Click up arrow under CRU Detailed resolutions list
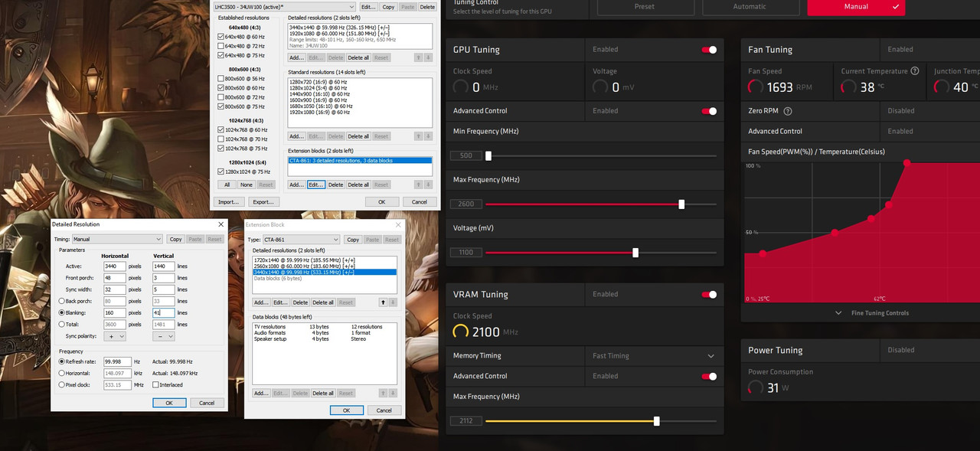Screen dimensions: 980x451 click(417, 57)
